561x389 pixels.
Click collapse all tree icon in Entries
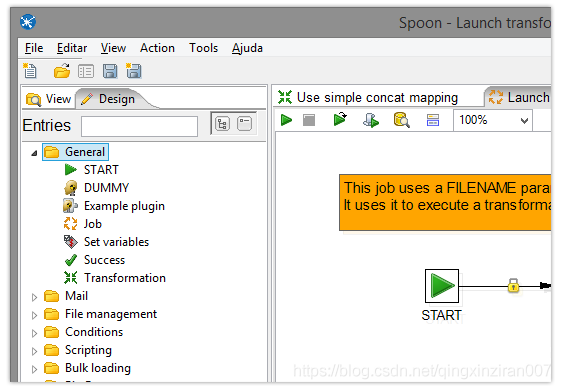tap(244, 124)
